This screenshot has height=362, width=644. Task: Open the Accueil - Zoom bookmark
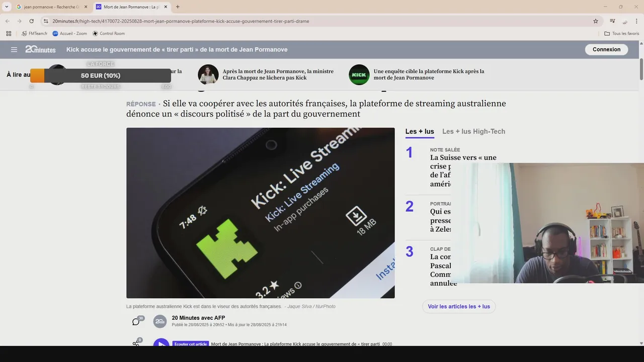(70, 34)
